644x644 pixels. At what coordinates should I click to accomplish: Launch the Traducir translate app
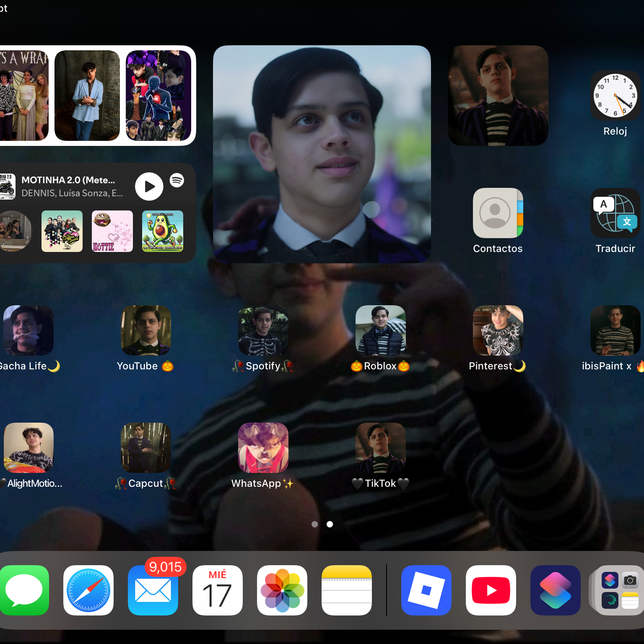[x=615, y=213]
